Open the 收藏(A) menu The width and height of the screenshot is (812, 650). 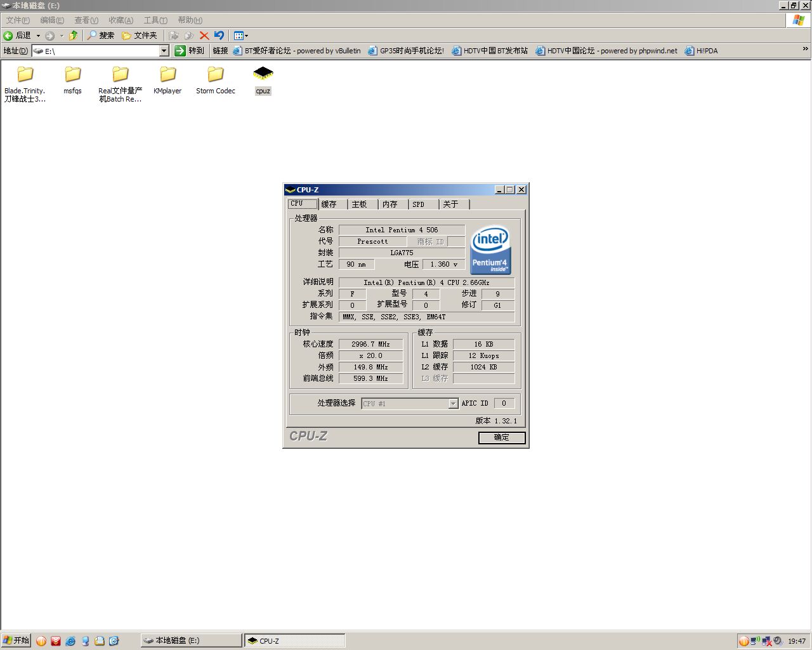tap(121, 20)
